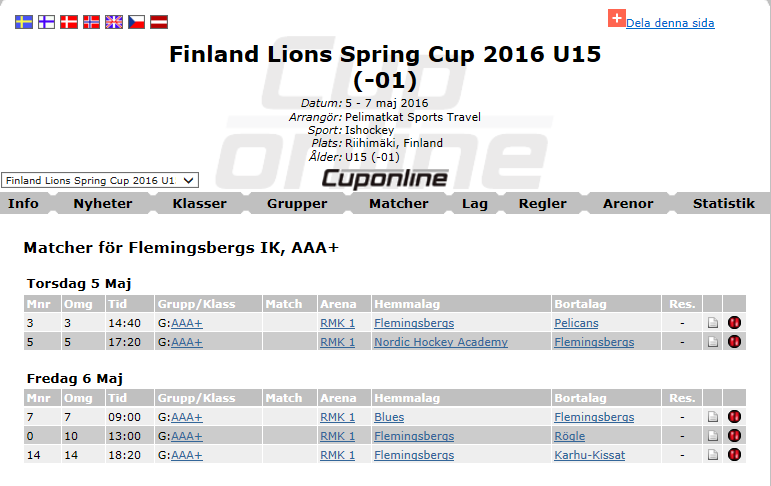Switch language using the Swedish flag
This screenshot has width=771, height=486.
[x=24, y=22]
